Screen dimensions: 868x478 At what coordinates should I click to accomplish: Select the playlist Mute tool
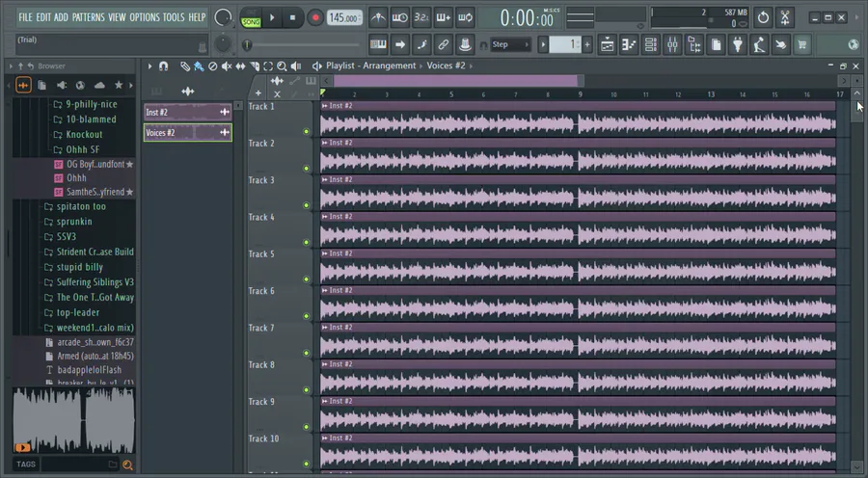coord(227,66)
